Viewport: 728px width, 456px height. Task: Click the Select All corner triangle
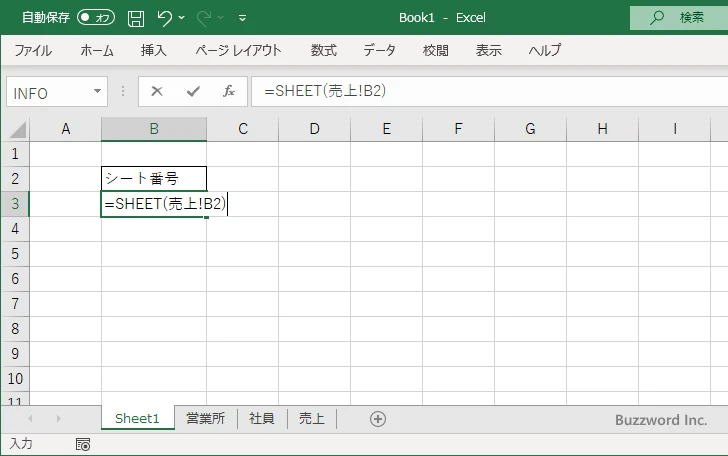coord(17,130)
